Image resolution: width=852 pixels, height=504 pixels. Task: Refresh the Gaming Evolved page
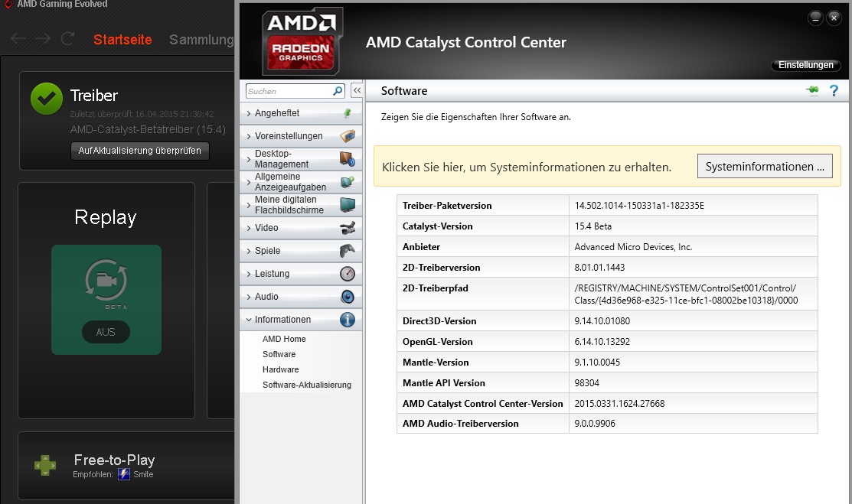(x=67, y=38)
